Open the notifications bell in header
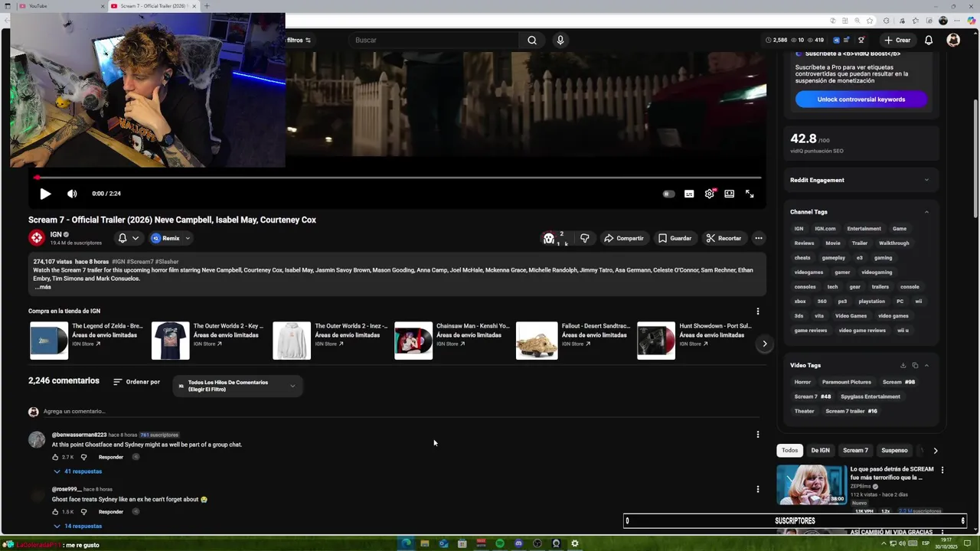The image size is (980, 551). coord(929,40)
